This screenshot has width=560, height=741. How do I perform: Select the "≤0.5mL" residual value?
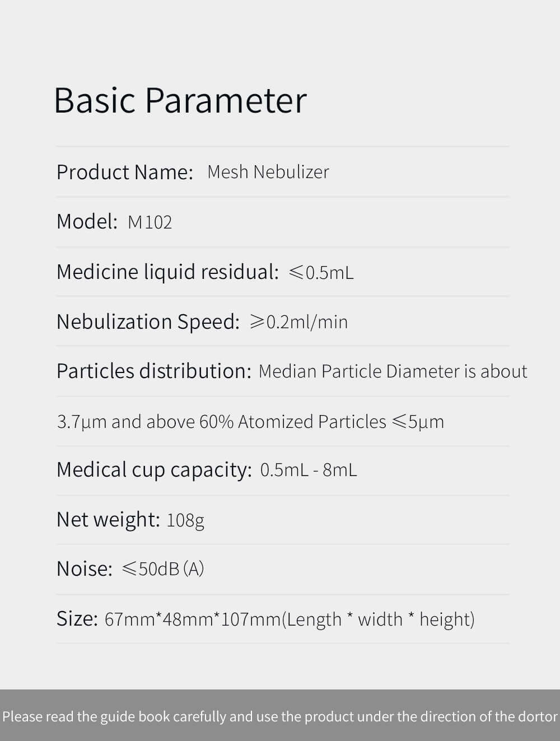coord(321,273)
